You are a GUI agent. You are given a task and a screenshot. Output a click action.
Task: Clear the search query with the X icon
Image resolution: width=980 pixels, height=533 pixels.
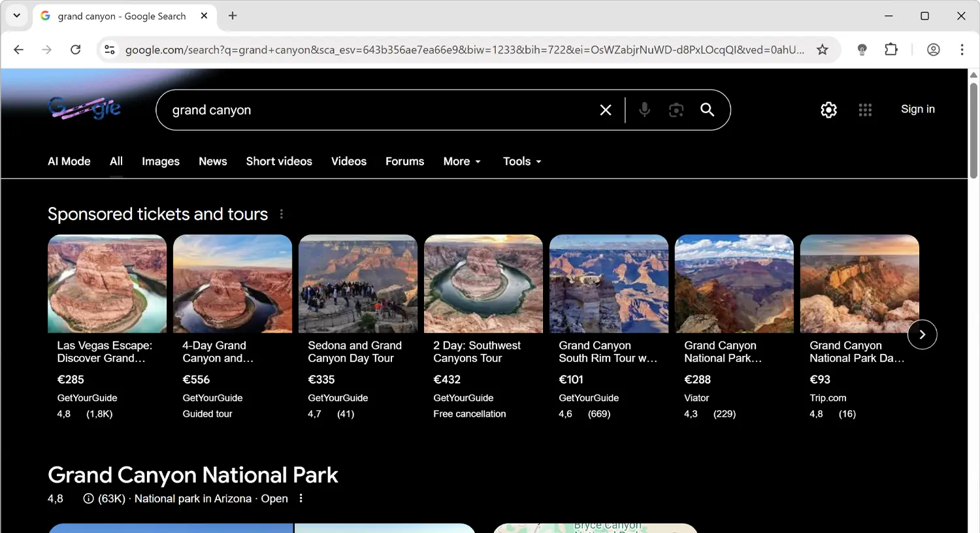coord(605,110)
